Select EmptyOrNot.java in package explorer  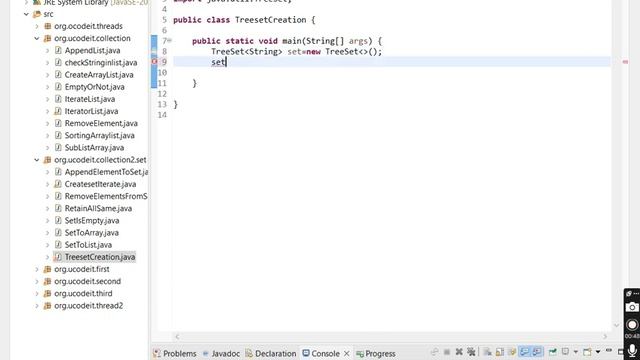click(x=95, y=87)
